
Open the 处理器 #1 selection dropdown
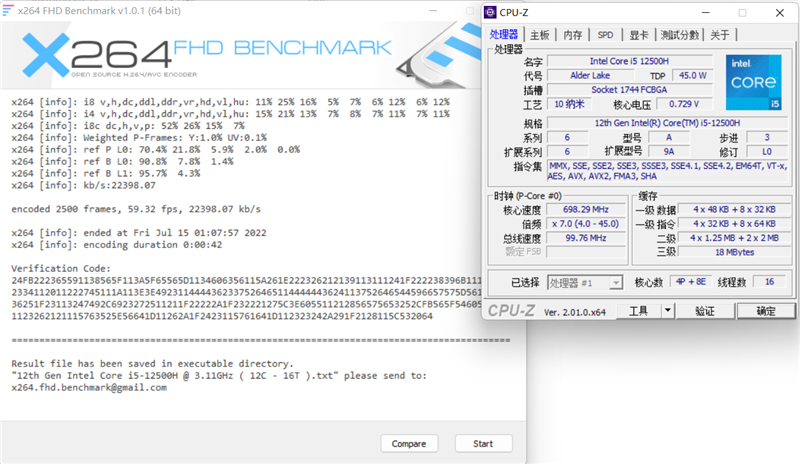(x=585, y=282)
